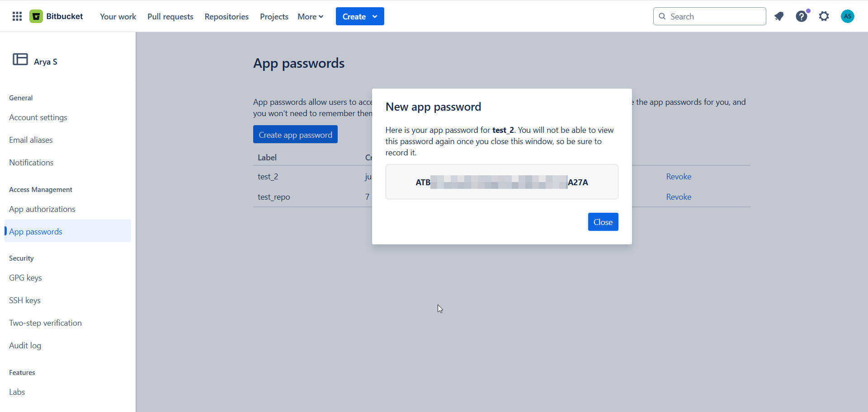Open the settings gear menu

pos(824,16)
